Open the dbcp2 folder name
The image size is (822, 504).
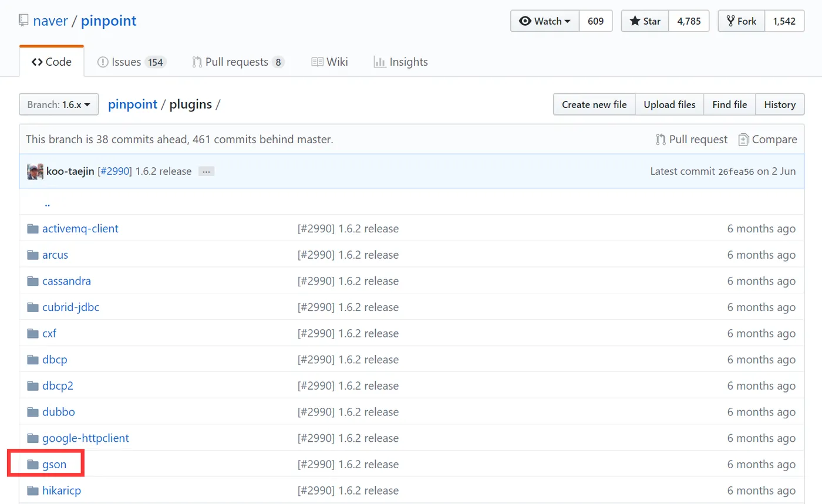pyautogui.click(x=58, y=386)
